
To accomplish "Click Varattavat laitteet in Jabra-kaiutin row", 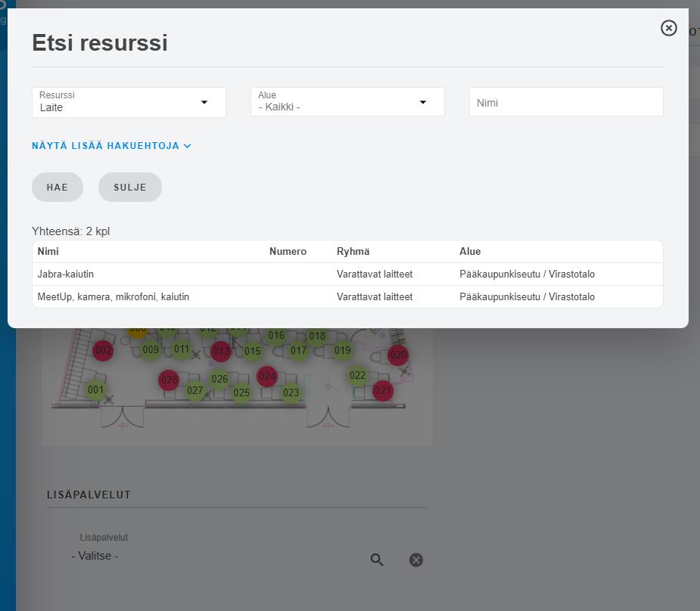I will [375, 274].
